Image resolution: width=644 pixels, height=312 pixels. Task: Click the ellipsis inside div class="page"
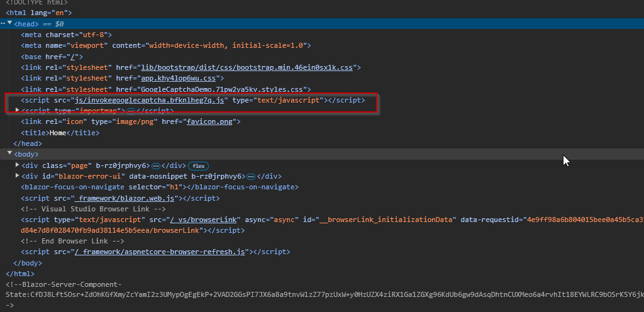(156, 166)
